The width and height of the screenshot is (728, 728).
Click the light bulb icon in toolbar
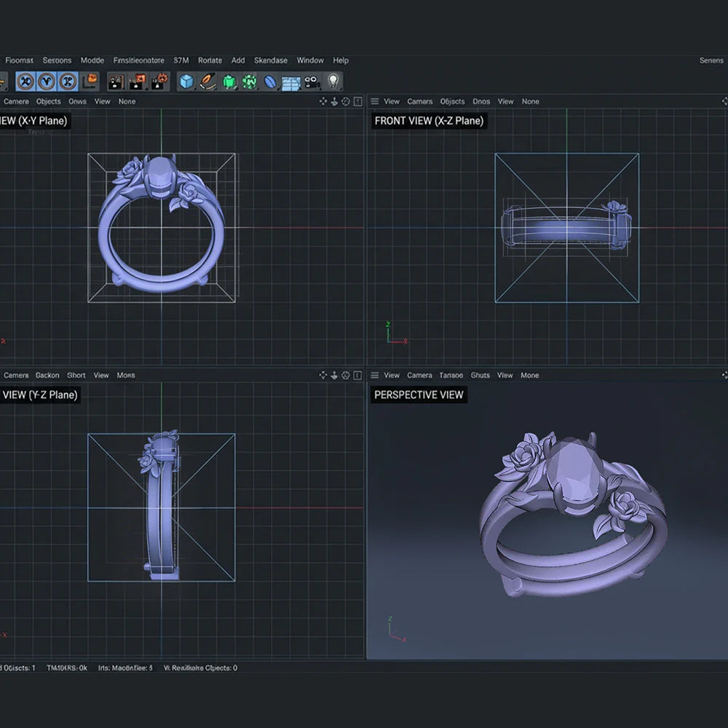point(333,82)
